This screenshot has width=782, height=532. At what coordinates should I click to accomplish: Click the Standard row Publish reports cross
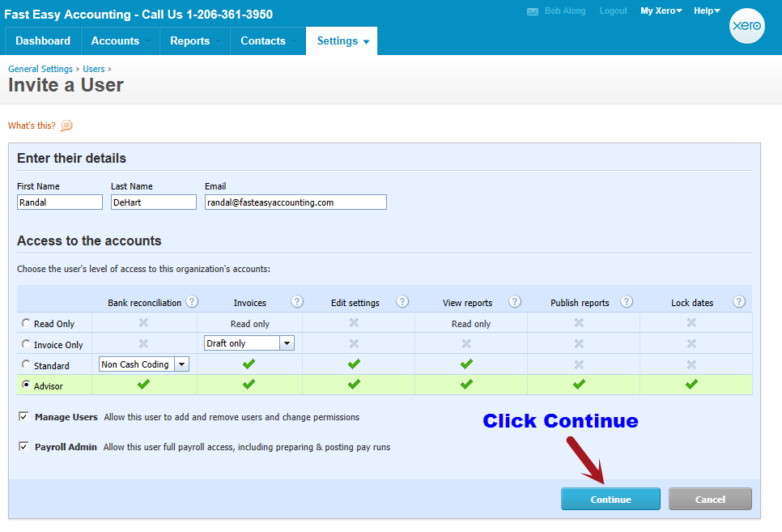click(579, 365)
